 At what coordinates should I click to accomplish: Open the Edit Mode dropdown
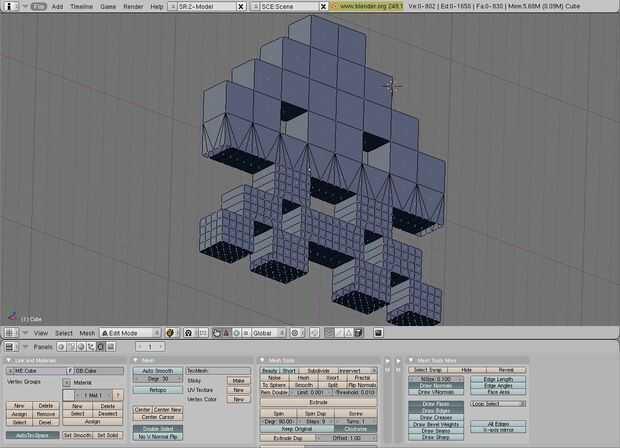[130, 333]
